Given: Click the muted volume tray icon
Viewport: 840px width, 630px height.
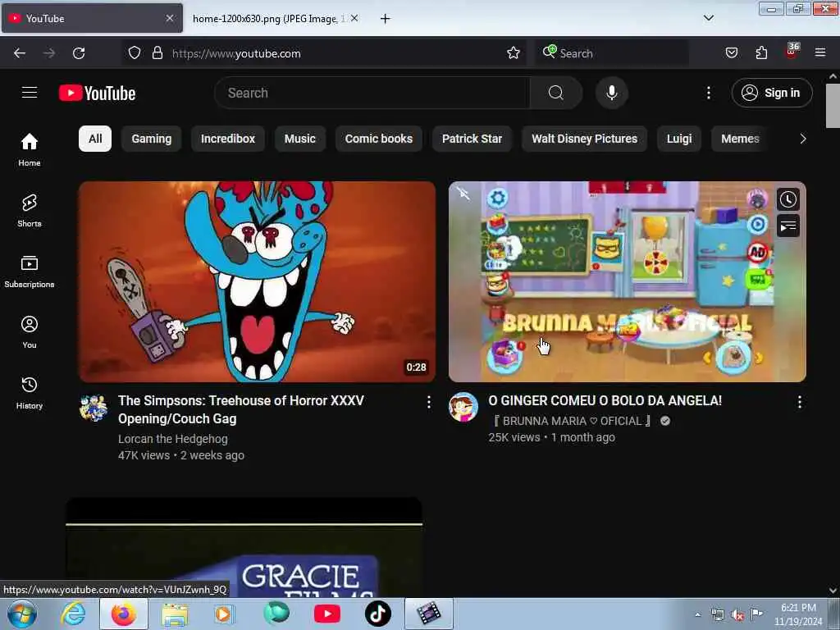Looking at the screenshot, I should pyautogui.click(x=737, y=615).
